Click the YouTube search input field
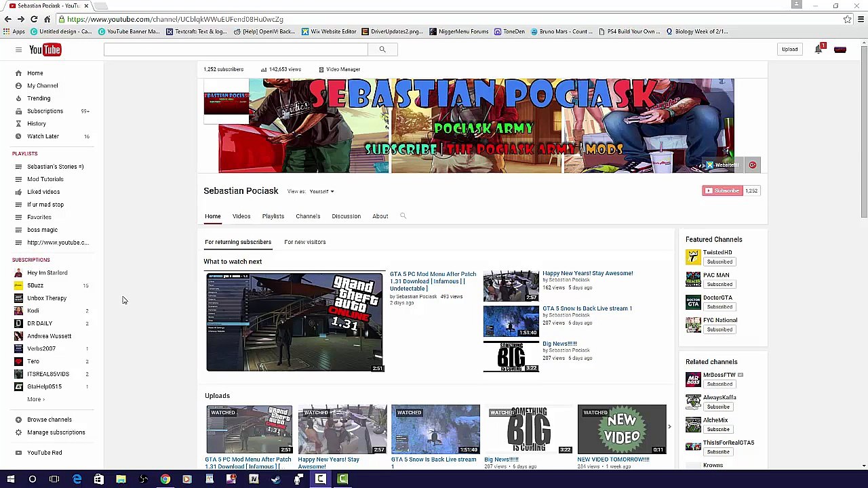 236,49
